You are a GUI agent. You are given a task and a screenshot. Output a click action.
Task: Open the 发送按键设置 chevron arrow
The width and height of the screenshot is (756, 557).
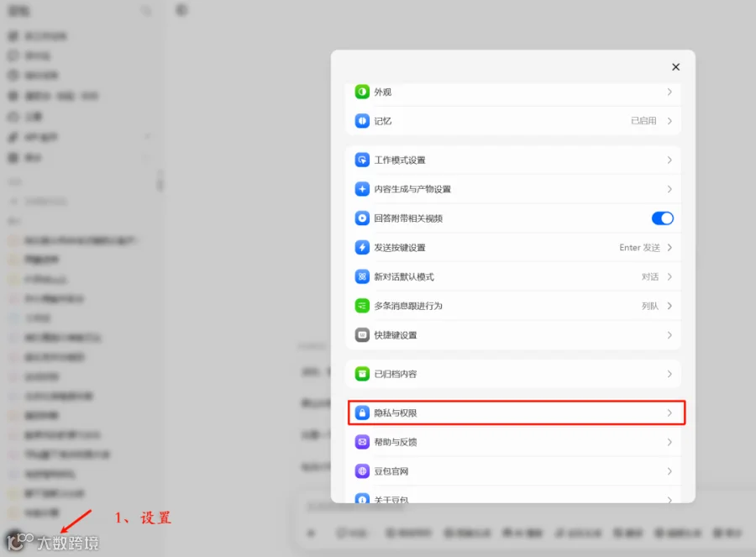click(x=669, y=247)
